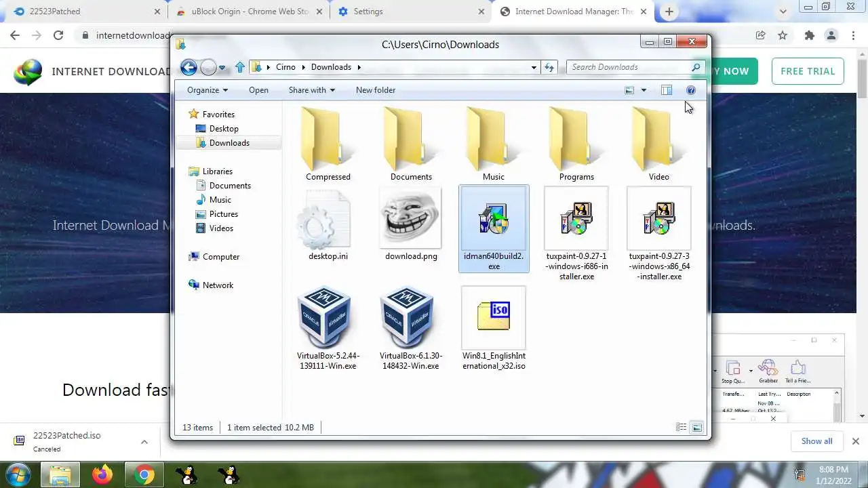Change your view icon button

pos(629,90)
